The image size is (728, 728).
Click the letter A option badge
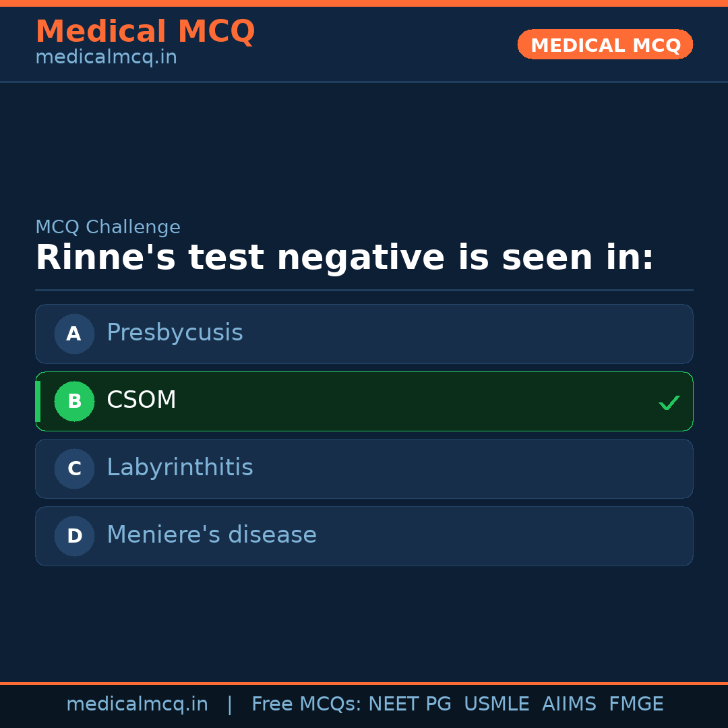click(x=74, y=334)
